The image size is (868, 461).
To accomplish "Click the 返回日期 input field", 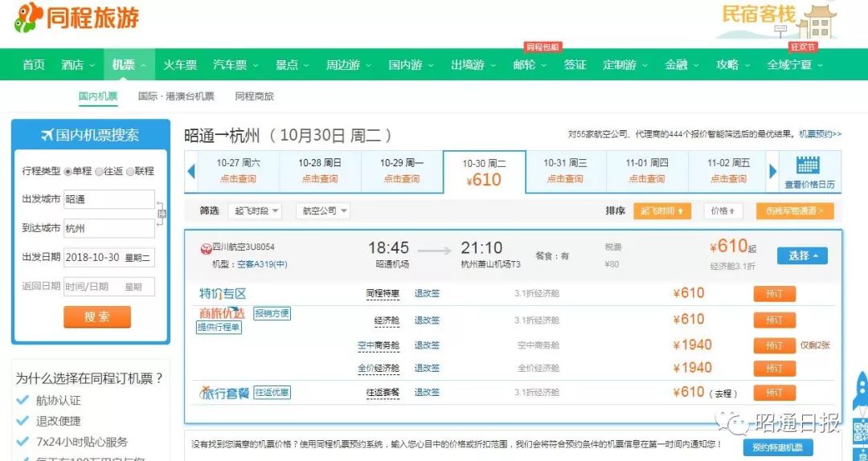I will (x=109, y=286).
